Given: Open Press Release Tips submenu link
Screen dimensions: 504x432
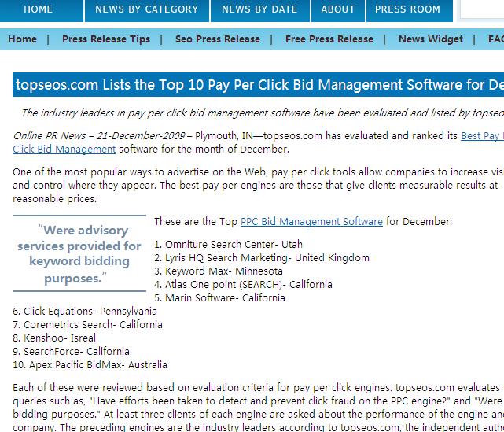Looking at the screenshot, I should tap(106, 39).
